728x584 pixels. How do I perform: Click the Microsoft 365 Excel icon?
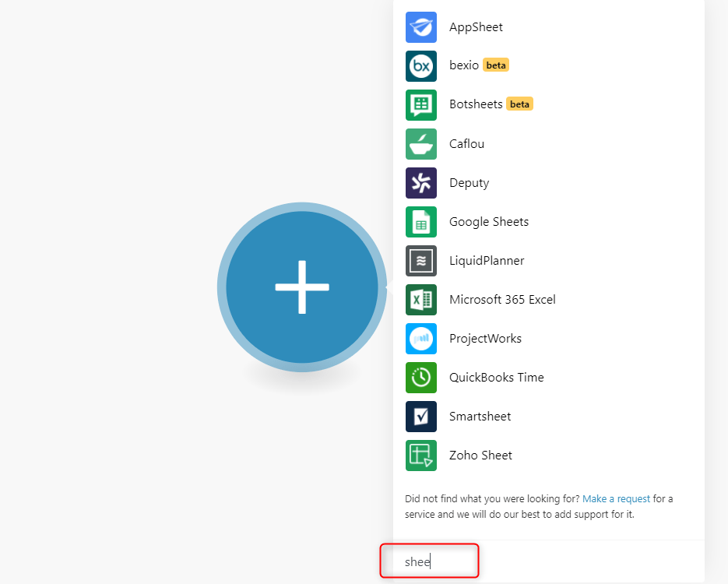coord(421,300)
